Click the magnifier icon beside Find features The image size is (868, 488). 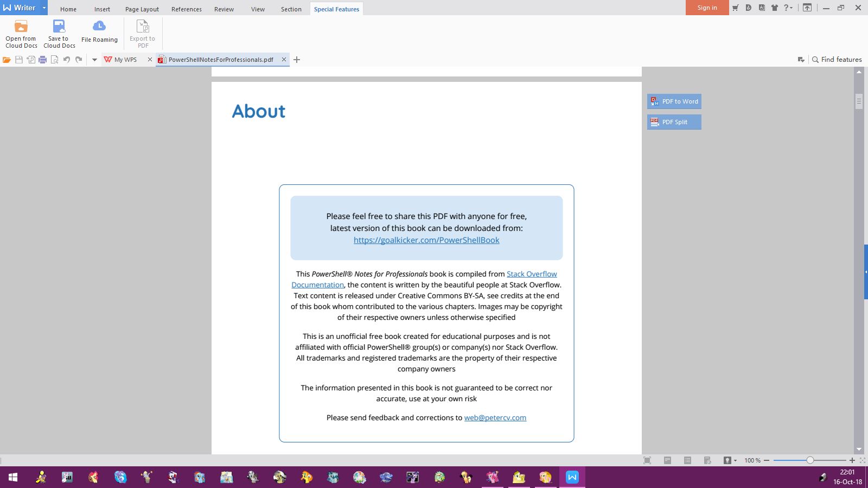(x=815, y=60)
